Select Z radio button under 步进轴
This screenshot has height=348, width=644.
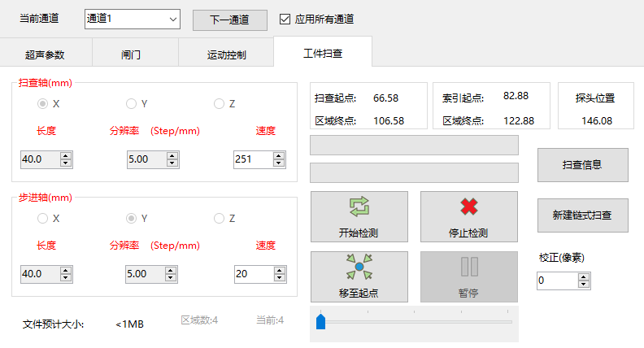click(x=219, y=219)
